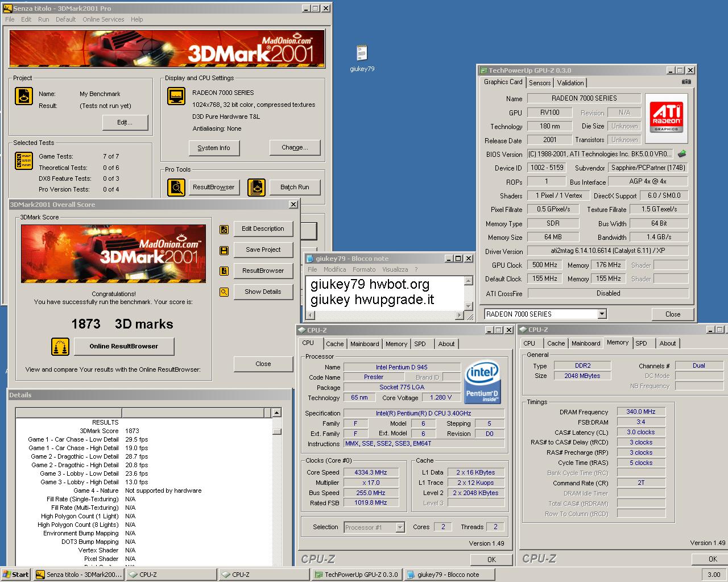Open the Modifica menu in Blocco note
728x582 pixels.
(x=334, y=269)
